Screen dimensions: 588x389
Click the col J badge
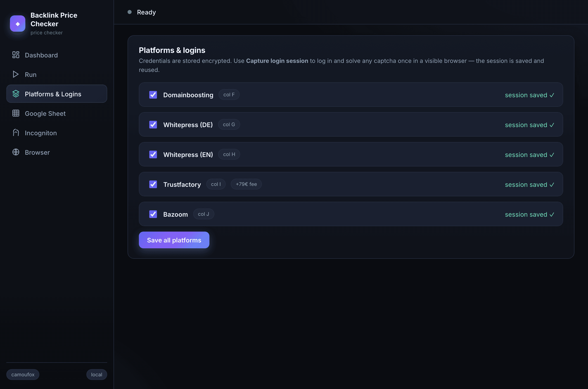pyautogui.click(x=204, y=214)
